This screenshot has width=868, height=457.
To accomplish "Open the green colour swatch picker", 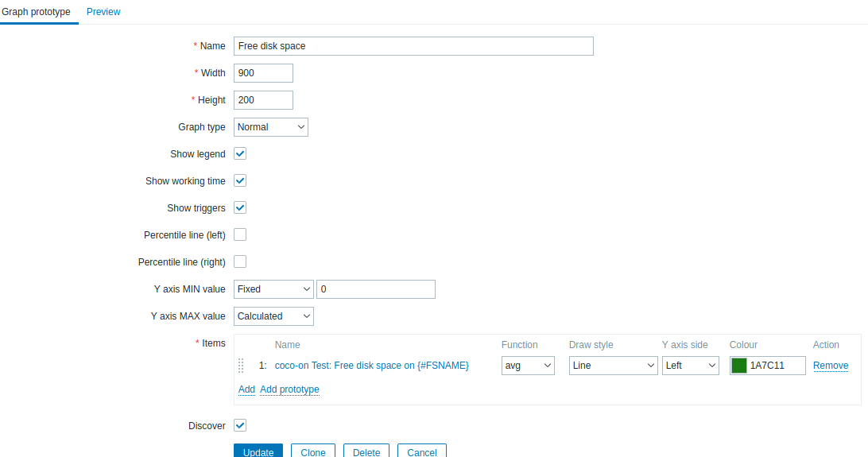I will click(739, 366).
